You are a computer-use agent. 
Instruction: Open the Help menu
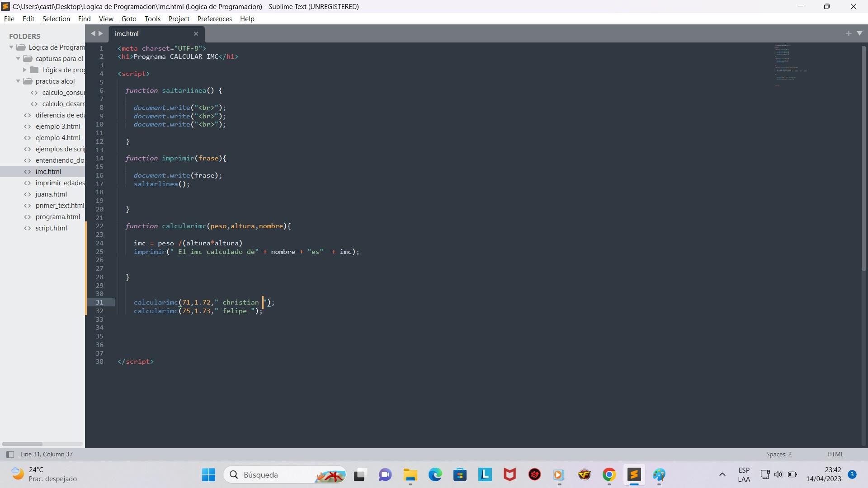pos(247,19)
